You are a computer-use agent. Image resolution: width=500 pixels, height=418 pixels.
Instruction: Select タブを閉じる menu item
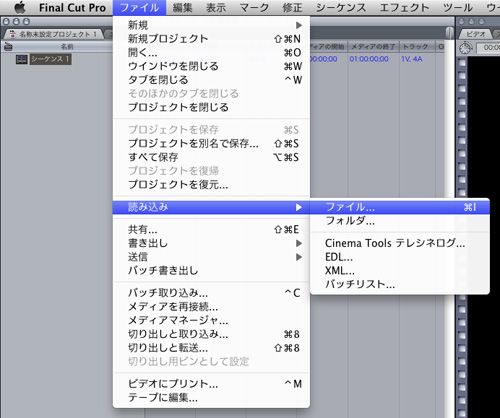click(211, 80)
